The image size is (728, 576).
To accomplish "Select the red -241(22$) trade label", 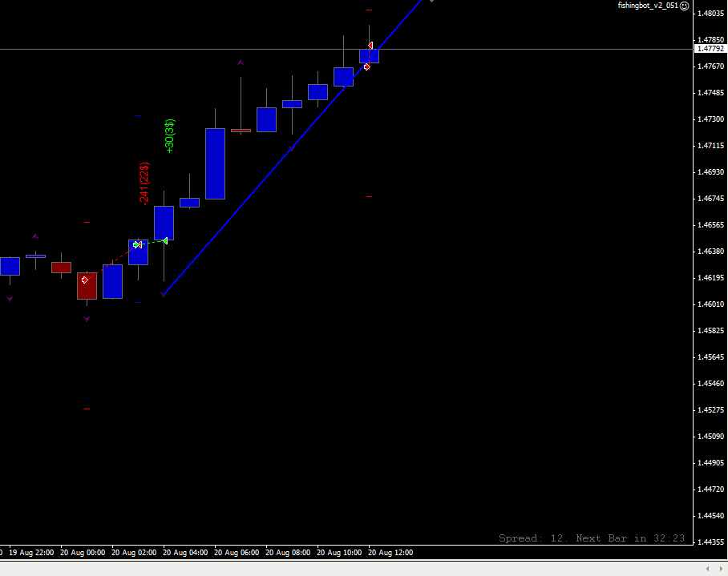I will click(144, 183).
